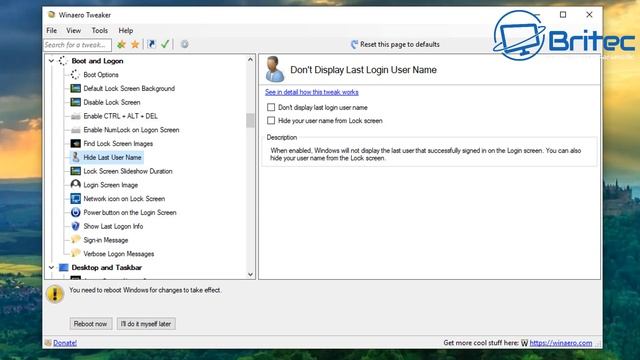
Task: Select Power button on the Login Screen item
Action: pos(130,213)
